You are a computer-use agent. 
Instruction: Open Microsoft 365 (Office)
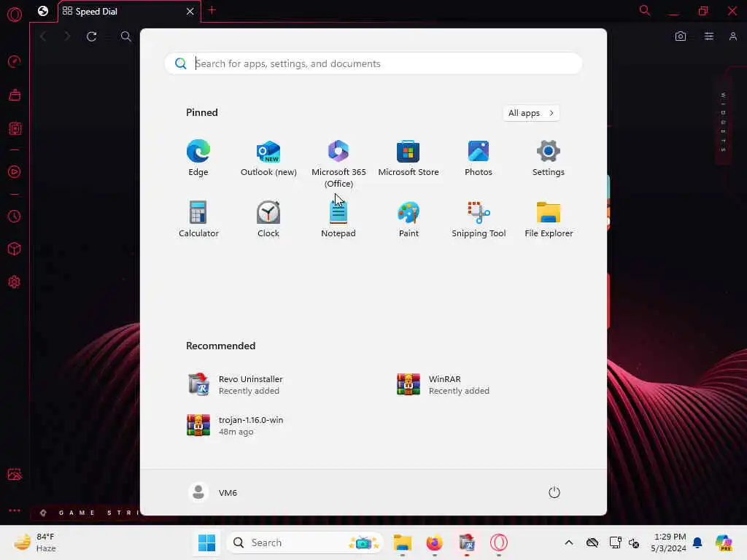coord(338,163)
